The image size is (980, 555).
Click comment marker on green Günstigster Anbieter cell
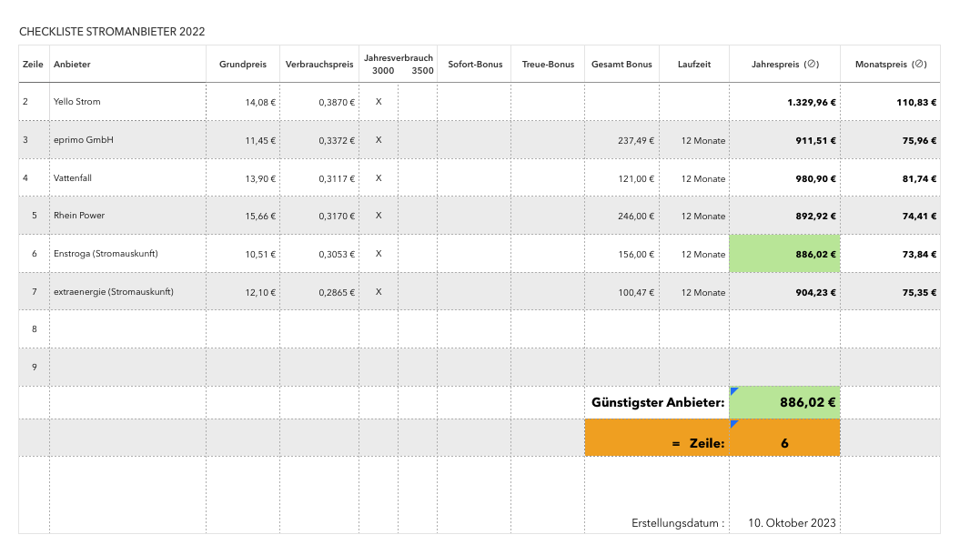click(x=733, y=390)
